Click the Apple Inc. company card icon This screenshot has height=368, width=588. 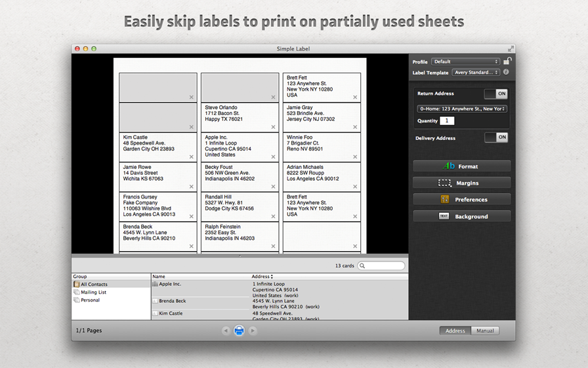click(x=155, y=285)
